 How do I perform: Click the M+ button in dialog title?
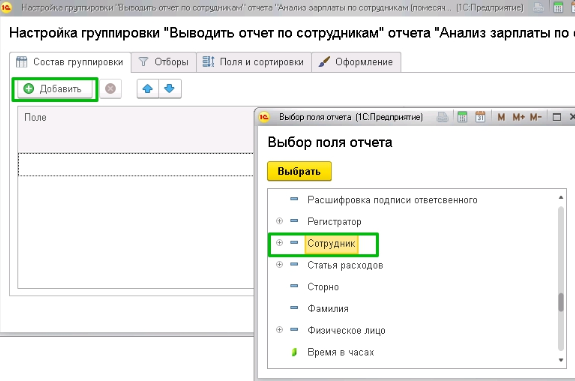[519, 117]
